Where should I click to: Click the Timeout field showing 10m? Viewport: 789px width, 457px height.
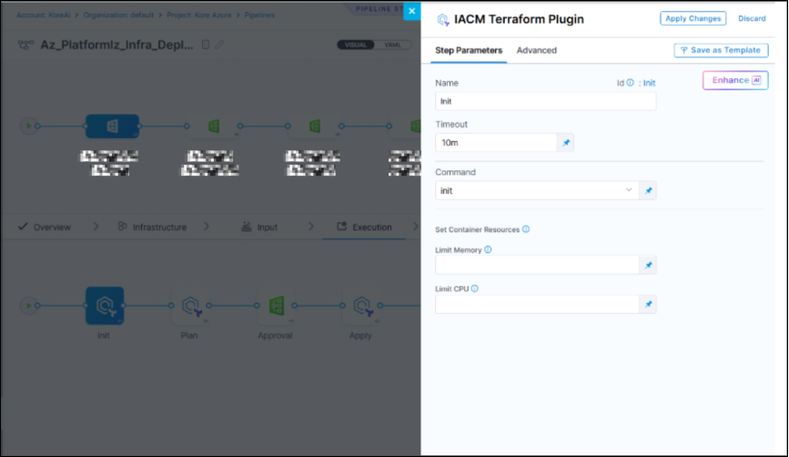(496, 142)
